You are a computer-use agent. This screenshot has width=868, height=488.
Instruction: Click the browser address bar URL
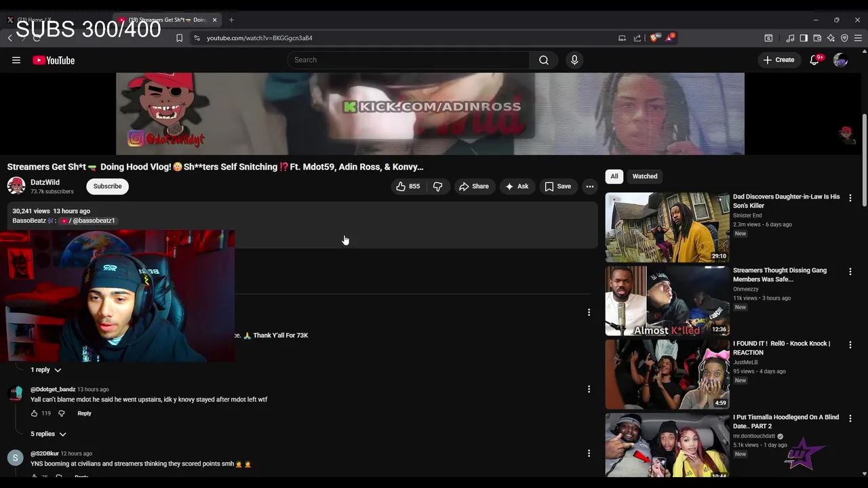(260, 38)
